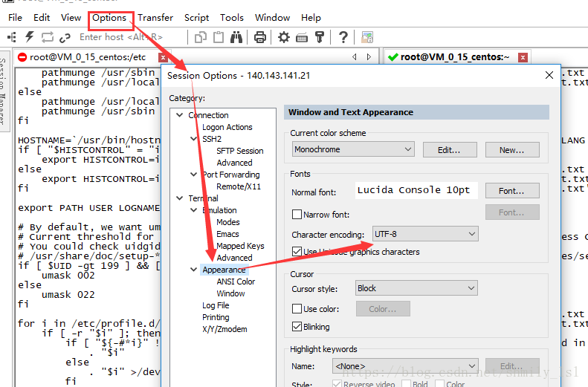Open the Transfer menu

click(x=155, y=18)
